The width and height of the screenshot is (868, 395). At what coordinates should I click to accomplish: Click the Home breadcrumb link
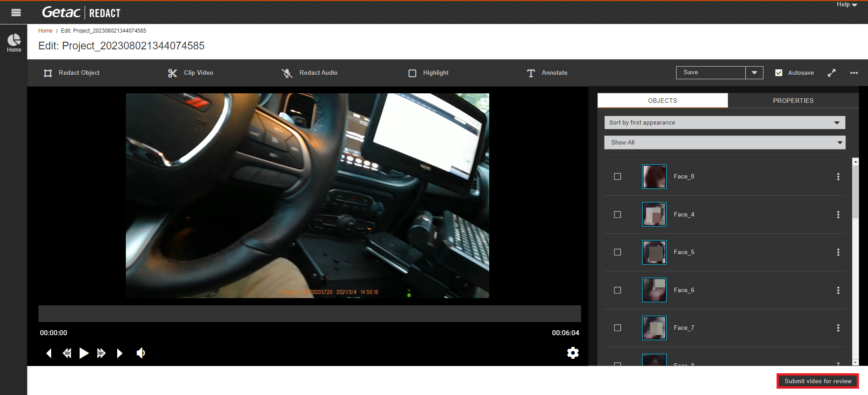pyautogui.click(x=45, y=31)
